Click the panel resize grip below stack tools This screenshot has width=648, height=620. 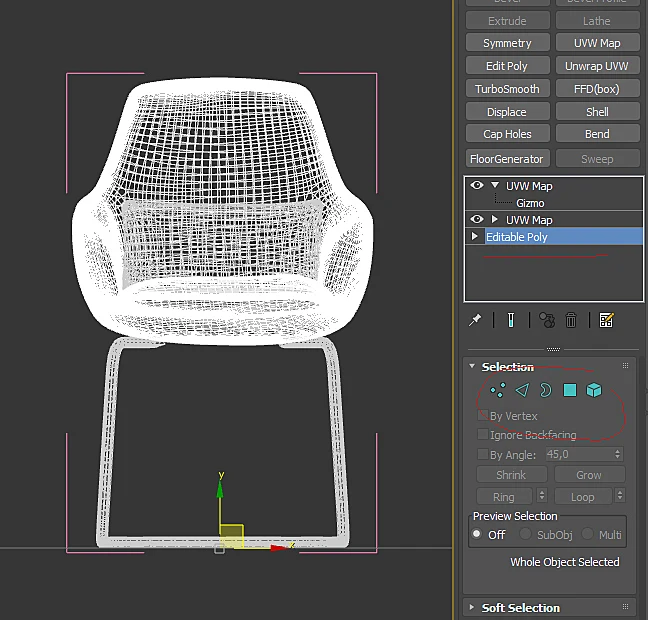(553, 349)
